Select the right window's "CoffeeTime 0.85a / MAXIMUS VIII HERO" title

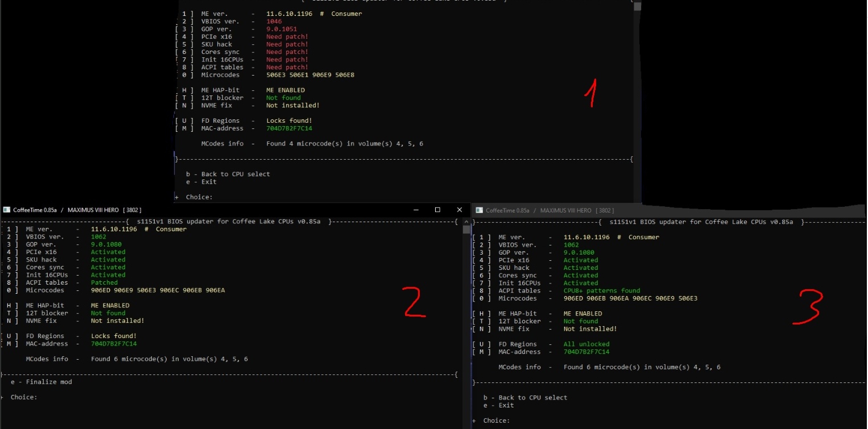click(550, 211)
